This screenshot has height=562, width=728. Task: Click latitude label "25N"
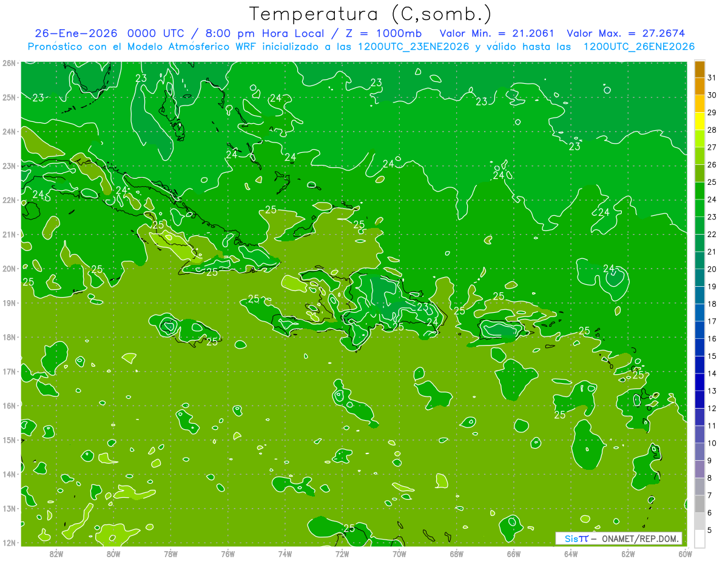click(8, 97)
